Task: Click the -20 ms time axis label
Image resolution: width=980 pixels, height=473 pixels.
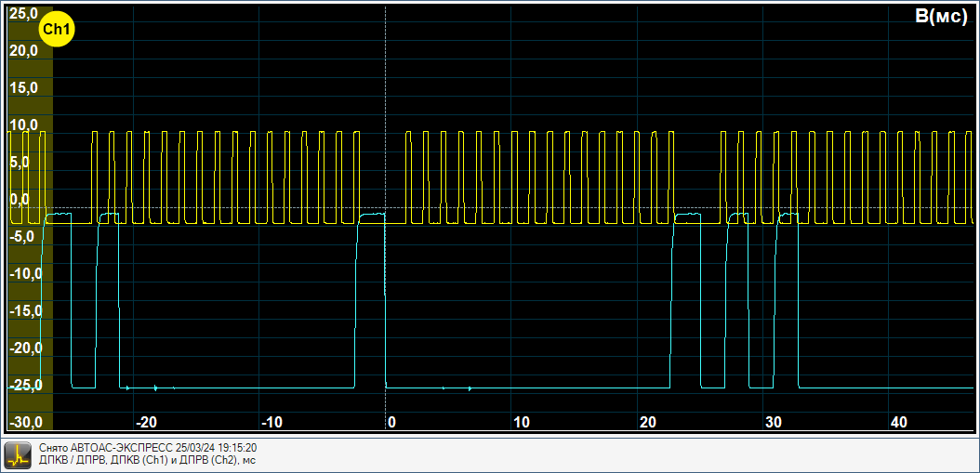Action: tap(146, 422)
